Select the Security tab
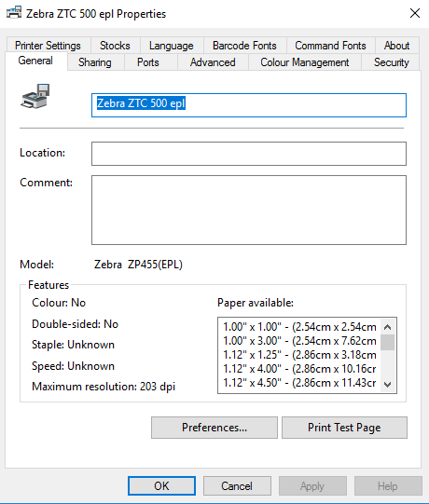 (x=391, y=62)
